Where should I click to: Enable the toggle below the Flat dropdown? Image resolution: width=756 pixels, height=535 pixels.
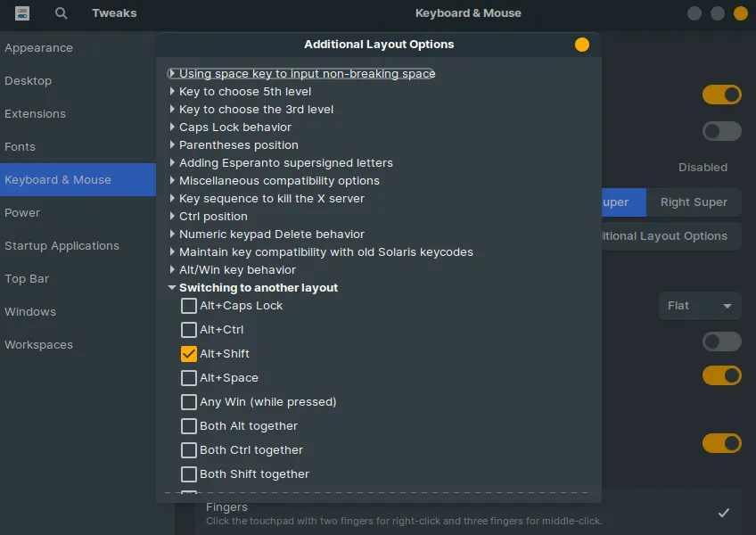721,342
